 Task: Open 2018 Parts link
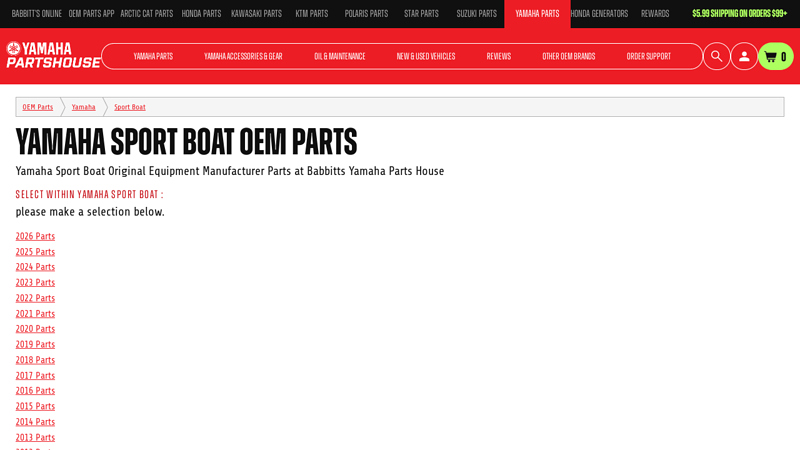point(35,360)
